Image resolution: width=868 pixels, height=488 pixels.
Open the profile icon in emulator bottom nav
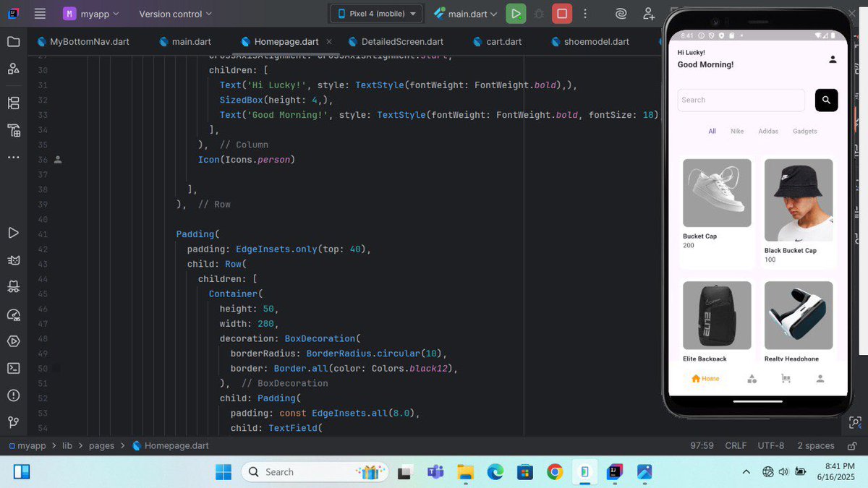point(820,378)
